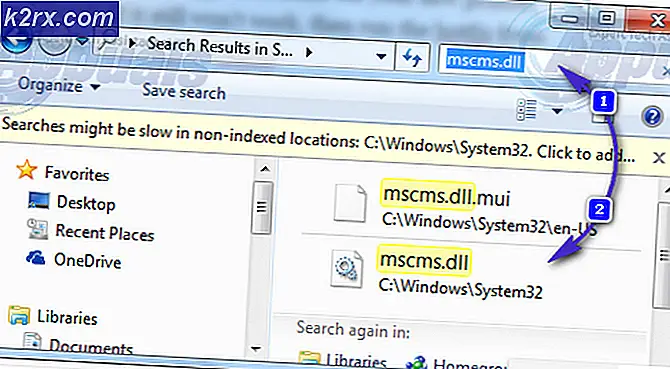Click the Favorites star icon
Screen dimensions: 670x369
pyautogui.click(x=26, y=170)
